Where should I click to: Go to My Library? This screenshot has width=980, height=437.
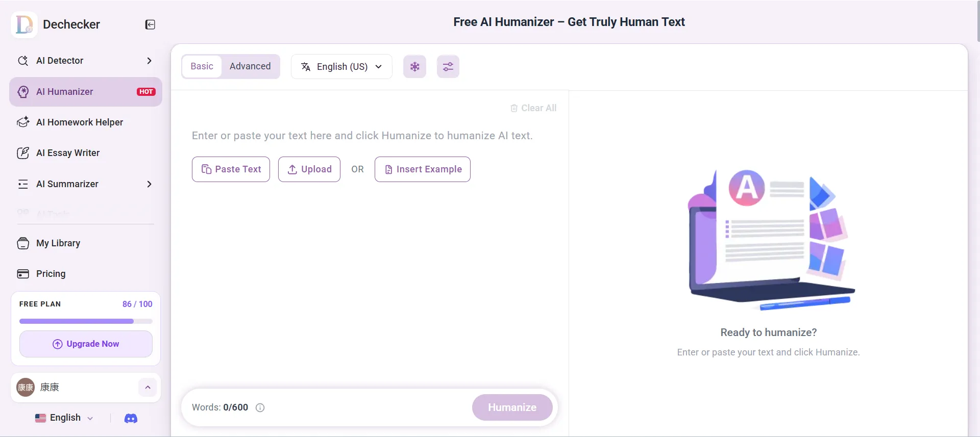pyautogui.click(x=86, y=243)
